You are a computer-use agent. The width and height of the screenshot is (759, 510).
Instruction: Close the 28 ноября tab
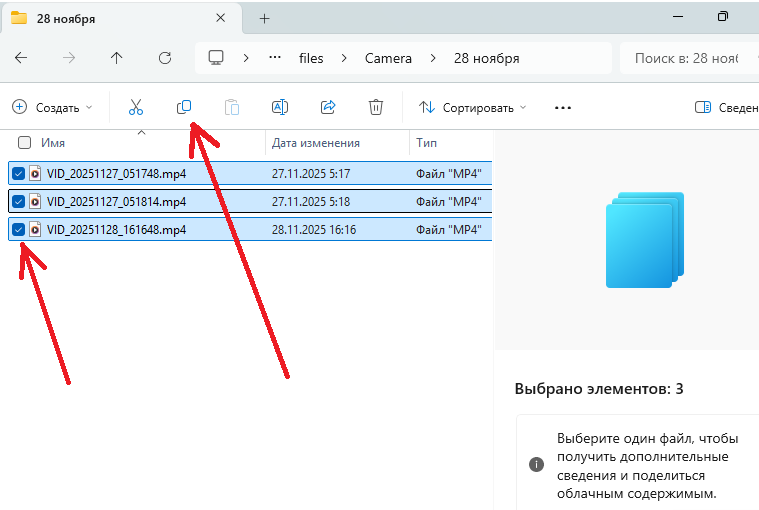tap(220, 18)
